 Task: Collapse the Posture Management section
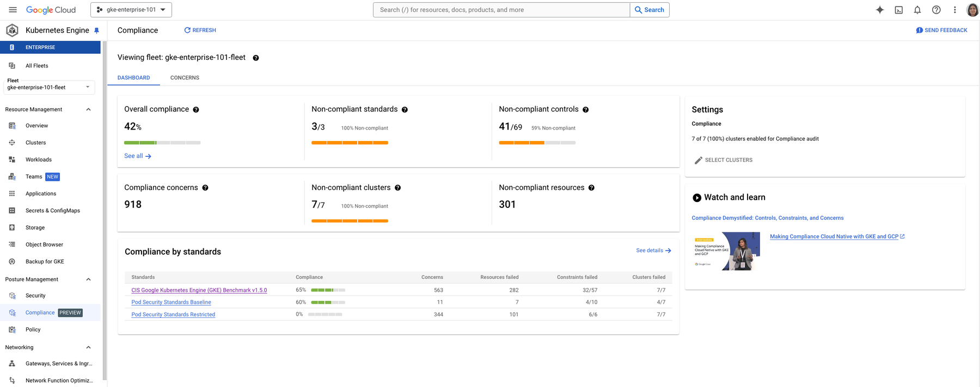click(x=88, y=279)
